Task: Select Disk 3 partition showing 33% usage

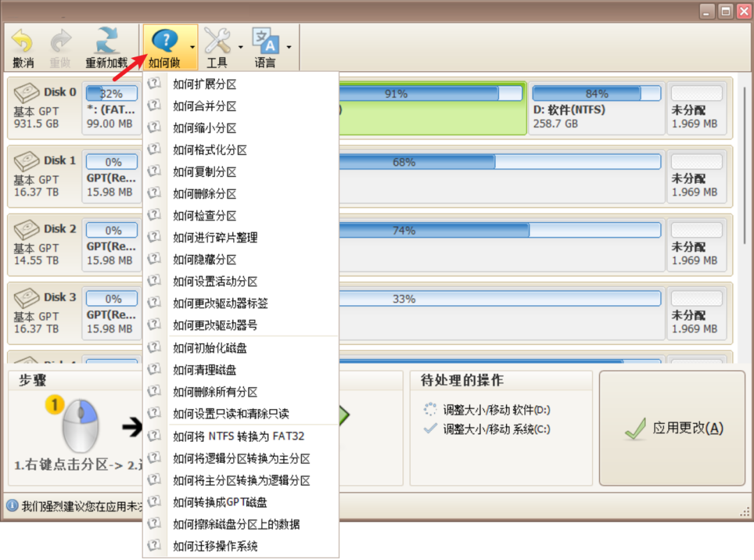Action: pos(501,314)
